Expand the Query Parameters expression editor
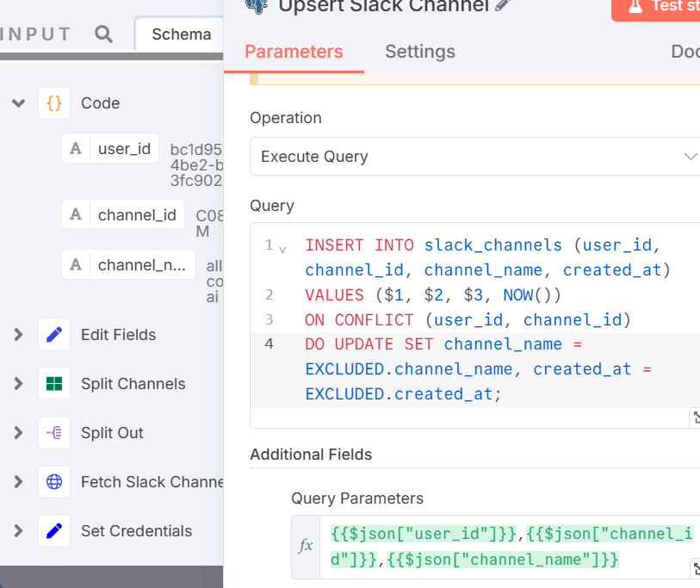The height and width of the screenshot is (588, 700). 695,568
